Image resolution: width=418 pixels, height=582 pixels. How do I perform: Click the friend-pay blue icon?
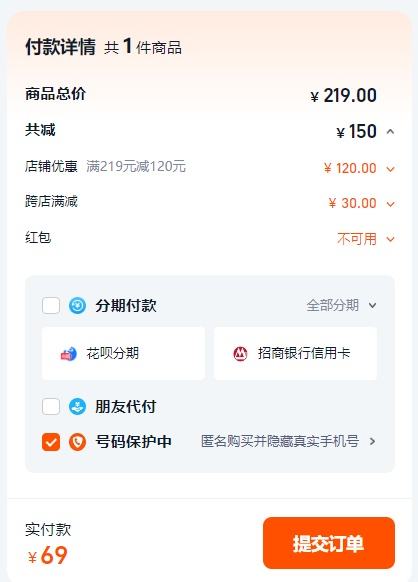77,407
